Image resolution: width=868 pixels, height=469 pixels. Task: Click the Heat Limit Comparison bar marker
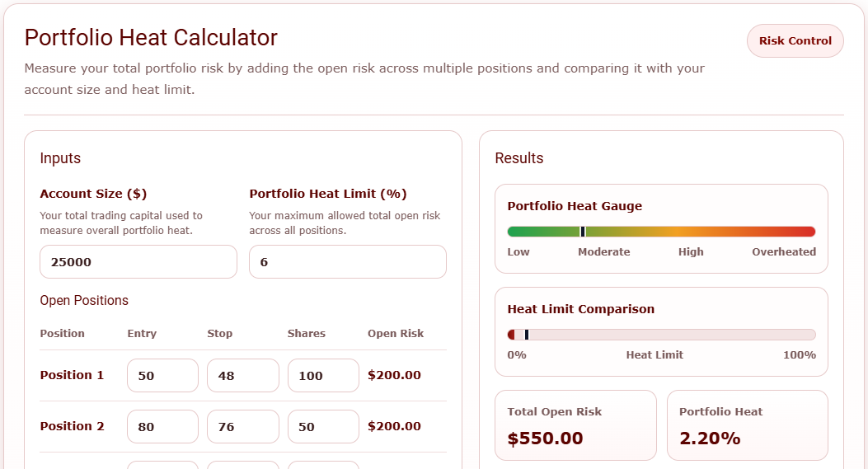[527, 335]
